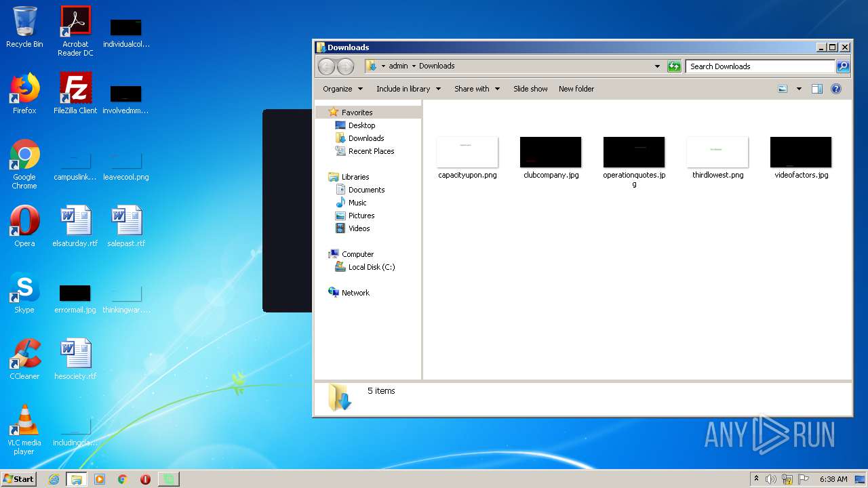Viewport: 868px width, 488px height.
Task: Select the leavecool.png desktop file
Action: pyautogui.click(x=126, y=166)
